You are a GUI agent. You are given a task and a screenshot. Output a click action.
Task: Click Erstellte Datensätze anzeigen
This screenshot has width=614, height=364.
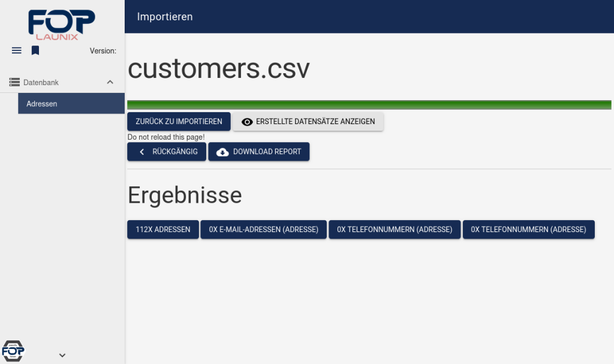click(308, 122)
